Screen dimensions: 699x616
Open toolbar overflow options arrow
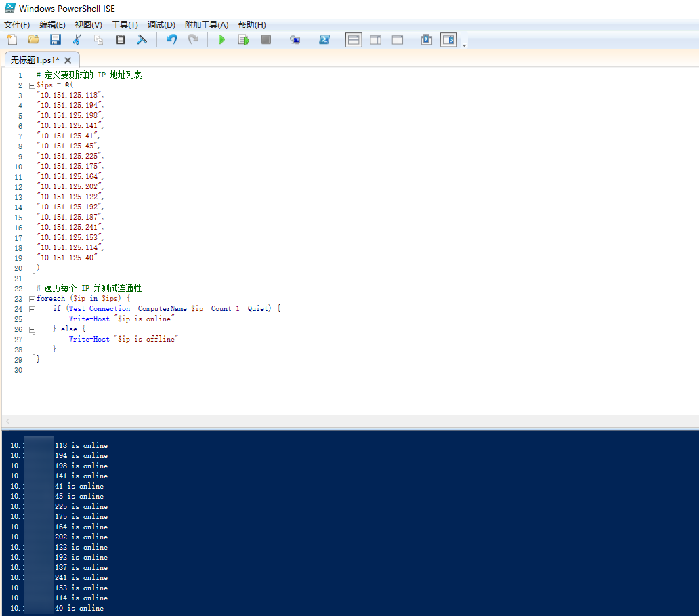464,44
